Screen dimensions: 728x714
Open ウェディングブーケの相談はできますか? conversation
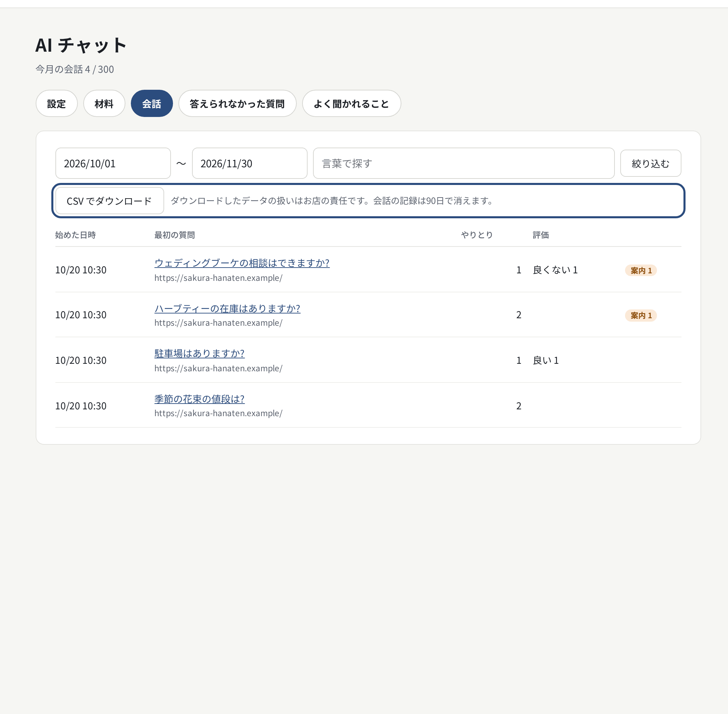pyautogui.click(x=242, y=263)
